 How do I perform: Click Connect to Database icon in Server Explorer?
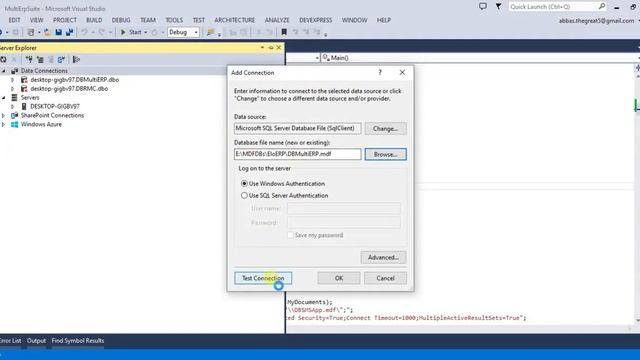point(29,60)
